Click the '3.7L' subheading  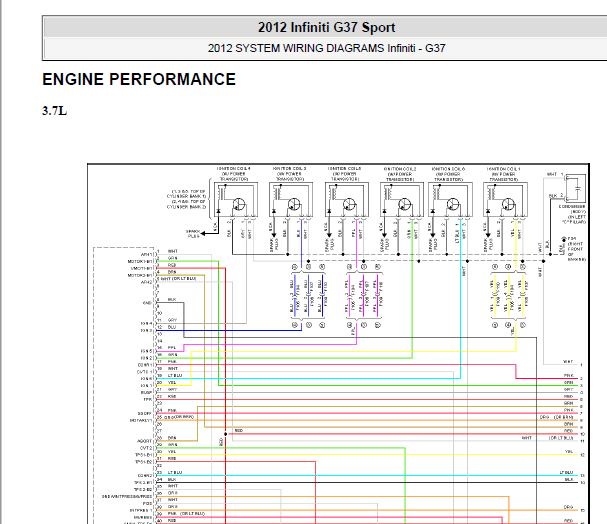pyautogui.click(x=54, y=111)
